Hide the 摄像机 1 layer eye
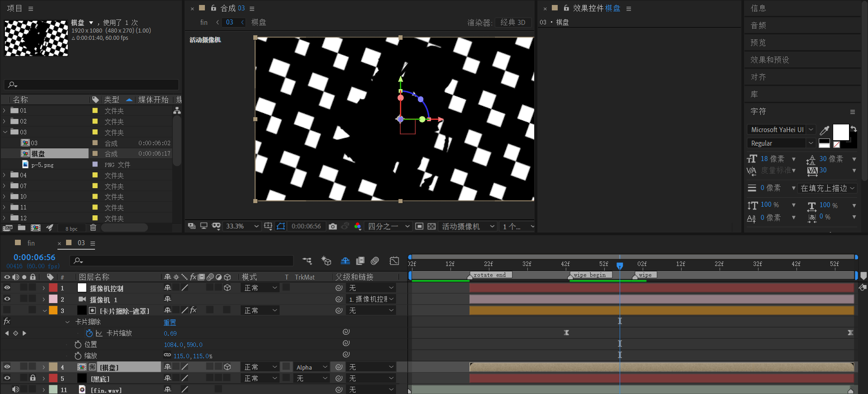Image resolution: width=868 pixels, height=394 pixels. pos(7,299)
